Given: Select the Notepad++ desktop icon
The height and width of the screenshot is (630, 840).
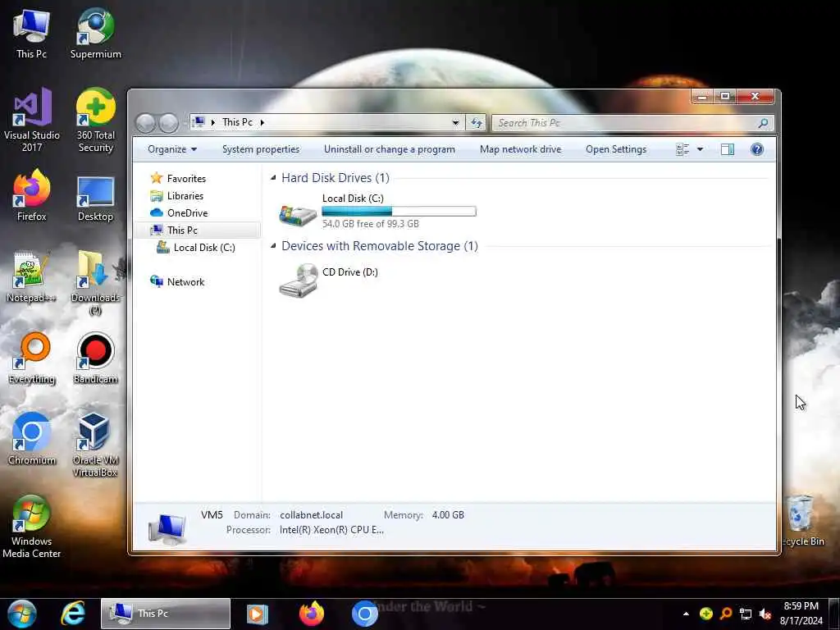Looking at the screenshot, I should click(30, 277).
